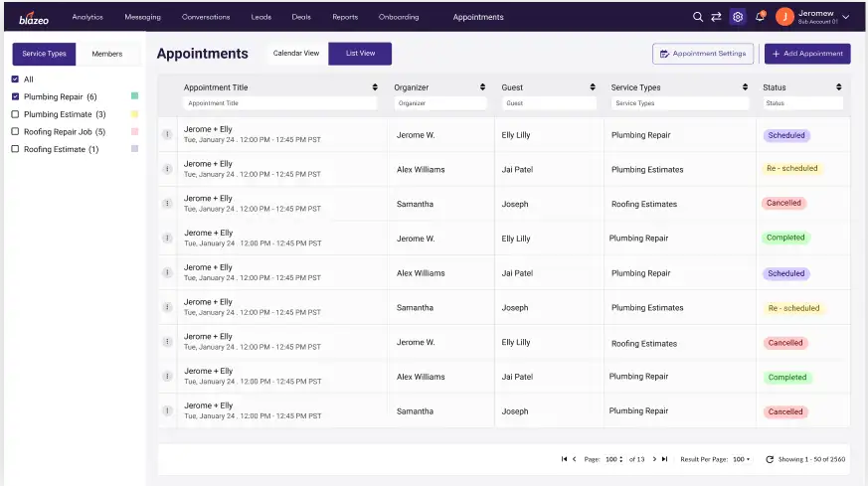Switch to Calendar View

point(296,53)
